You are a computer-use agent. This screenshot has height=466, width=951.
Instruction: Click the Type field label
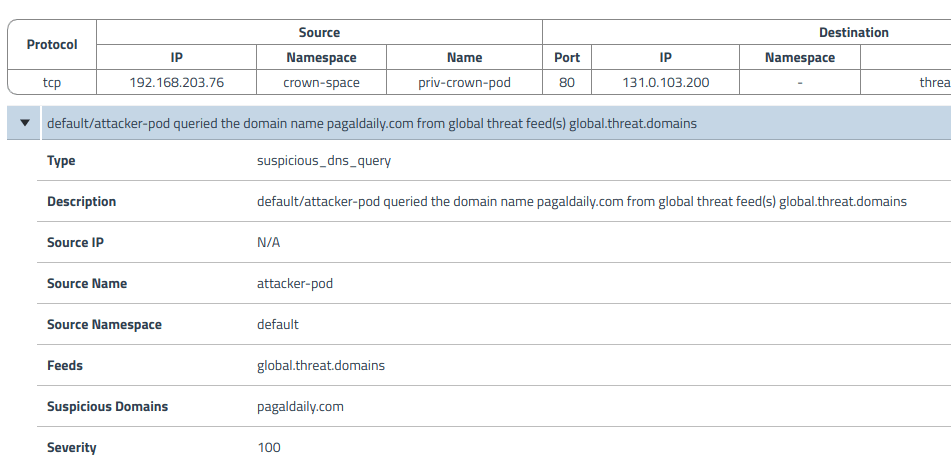[x=61, y=161]
